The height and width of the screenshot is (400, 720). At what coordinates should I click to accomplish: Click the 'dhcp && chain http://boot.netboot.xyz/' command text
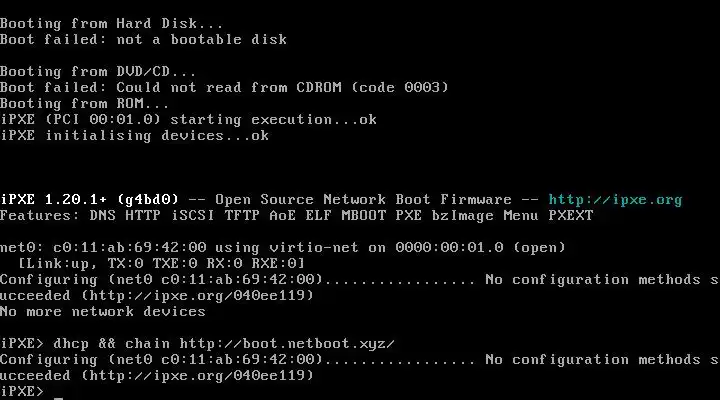(224, 344)
